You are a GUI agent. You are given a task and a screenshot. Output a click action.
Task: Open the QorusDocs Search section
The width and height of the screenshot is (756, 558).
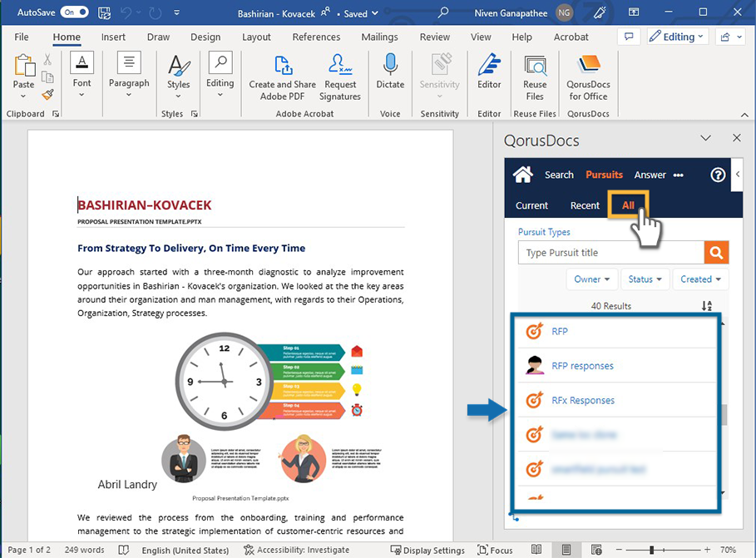[x=559, y=175]
